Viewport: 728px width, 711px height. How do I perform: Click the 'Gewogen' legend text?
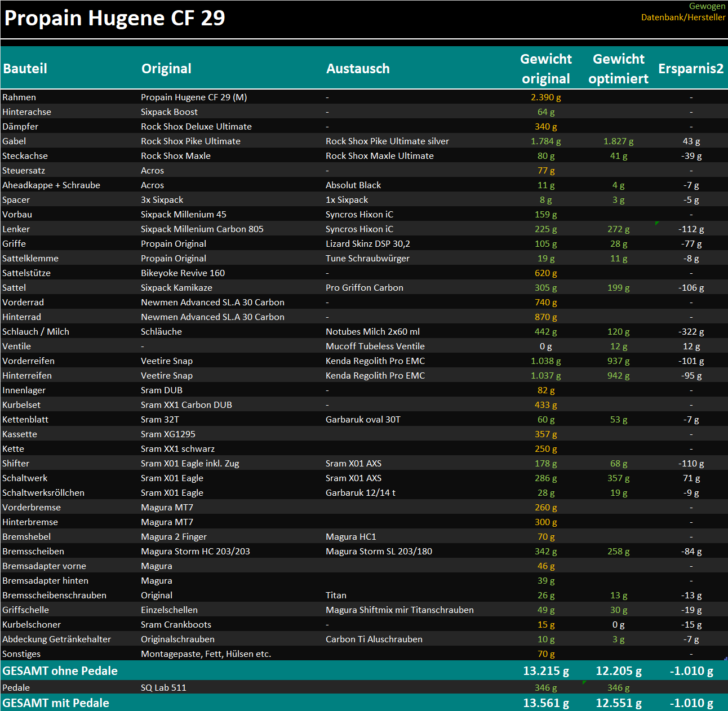(x=707, y=6)
